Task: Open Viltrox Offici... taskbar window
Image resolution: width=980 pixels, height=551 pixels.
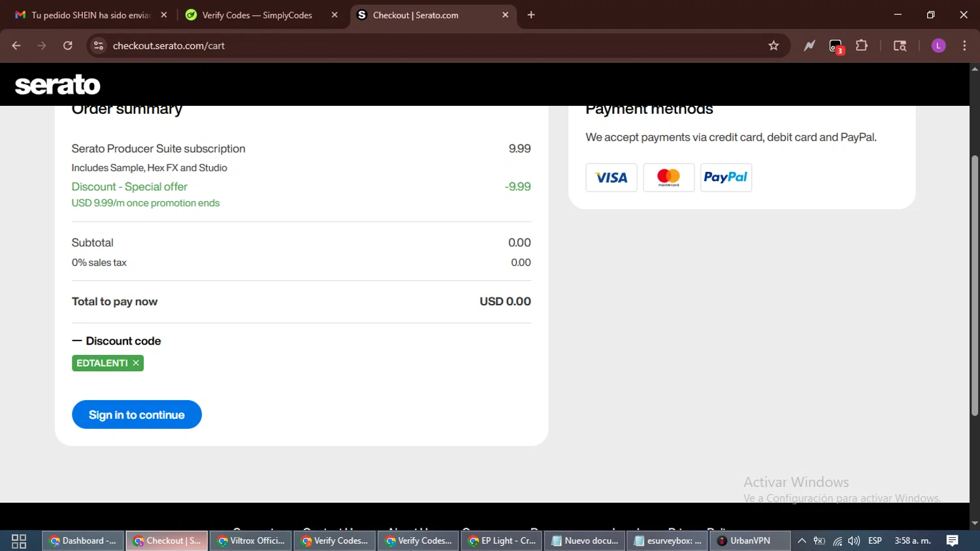Action: 251,541
